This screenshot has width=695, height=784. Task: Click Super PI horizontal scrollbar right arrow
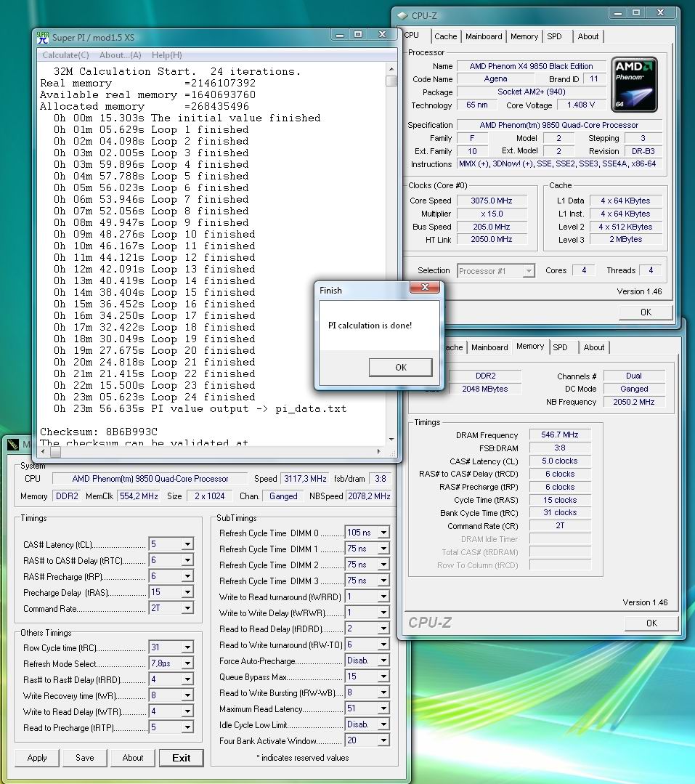tap(378, 451)
